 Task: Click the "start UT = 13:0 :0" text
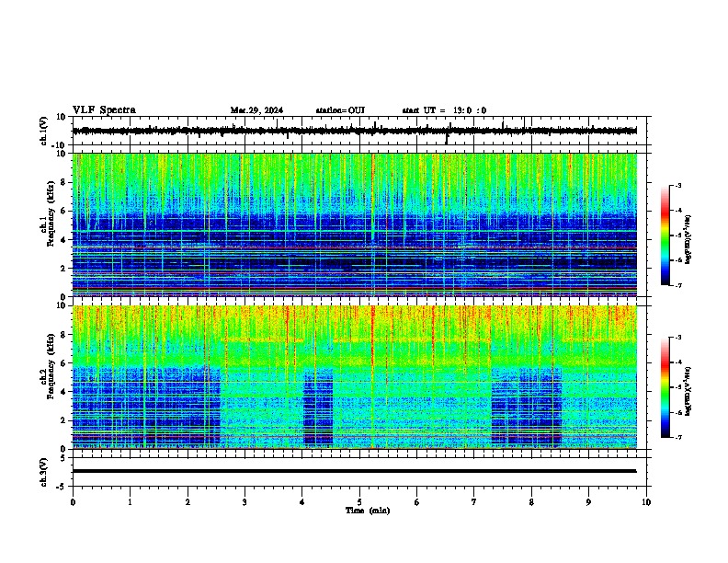click(x=444, y=110)
